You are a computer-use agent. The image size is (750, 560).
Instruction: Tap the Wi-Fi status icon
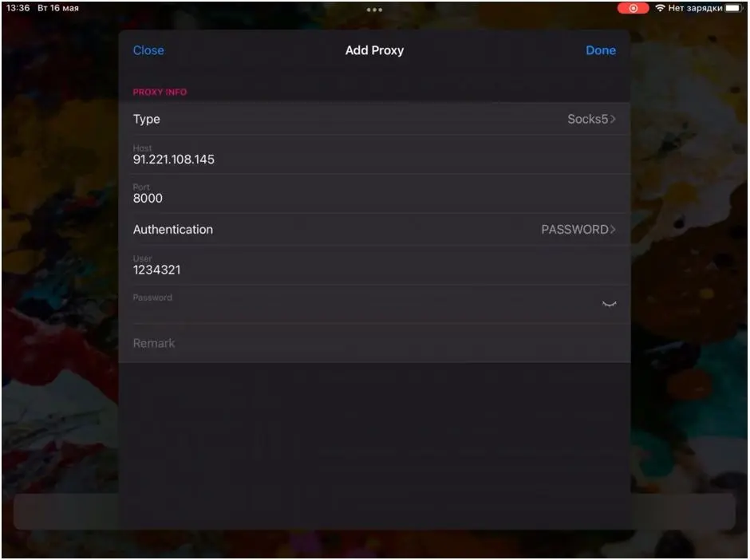(x=660, y=8)
